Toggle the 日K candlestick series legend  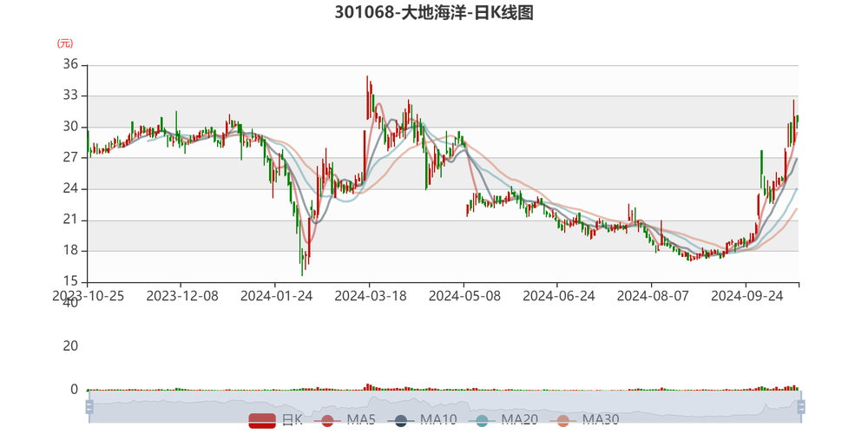pyautogui.click(x=276, y=420)
